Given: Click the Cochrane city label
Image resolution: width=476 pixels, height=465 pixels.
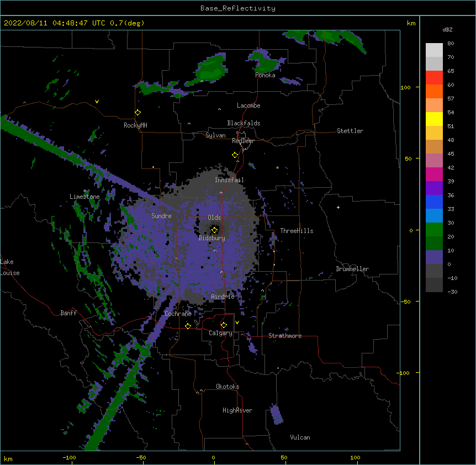Looking at the screenshot, I should [178, 314].
